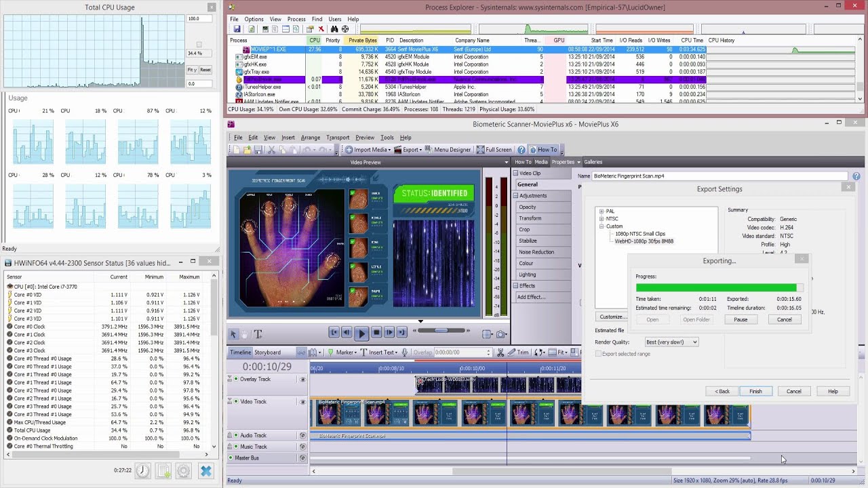Expand the PAL node in export tree
Viewport: 868px width, 488px height.
pyautogui.click(x=601, y=211)
